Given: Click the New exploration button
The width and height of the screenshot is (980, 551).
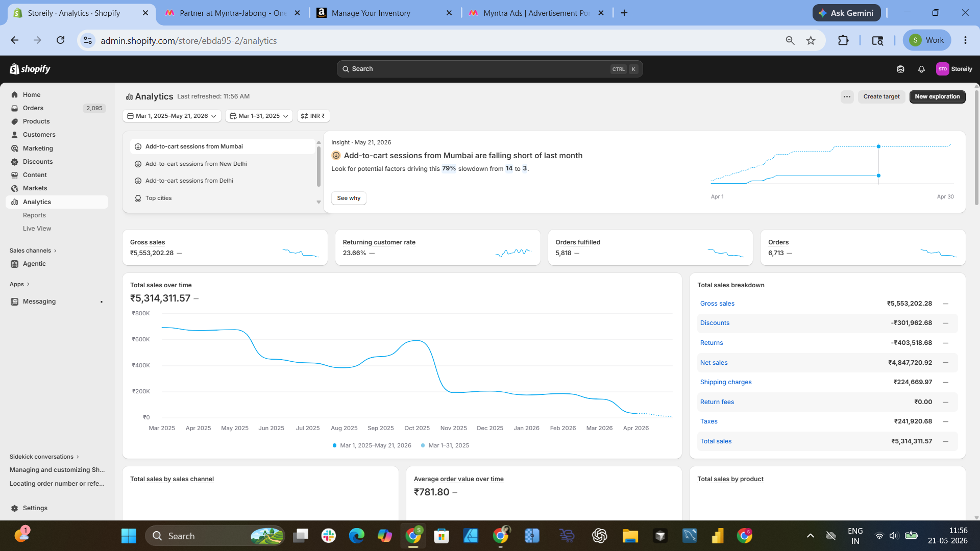Looking at the screenshot, I should coord(937,96).
